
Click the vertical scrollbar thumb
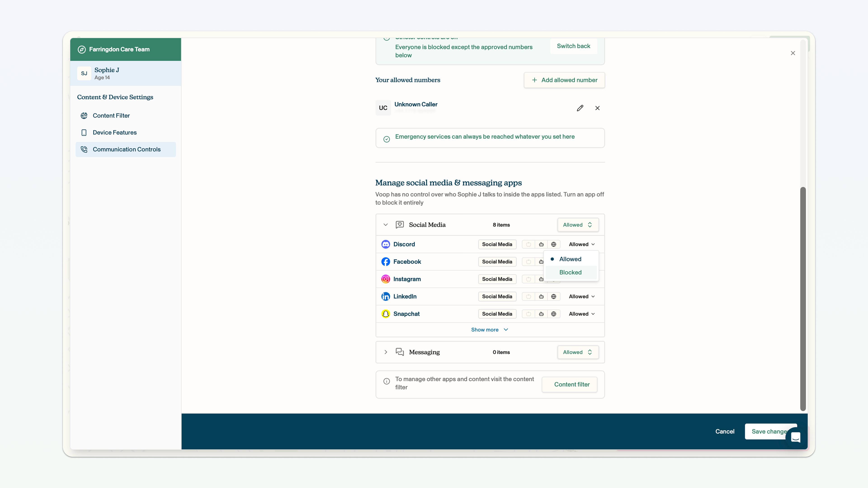(x=803, y=299)
